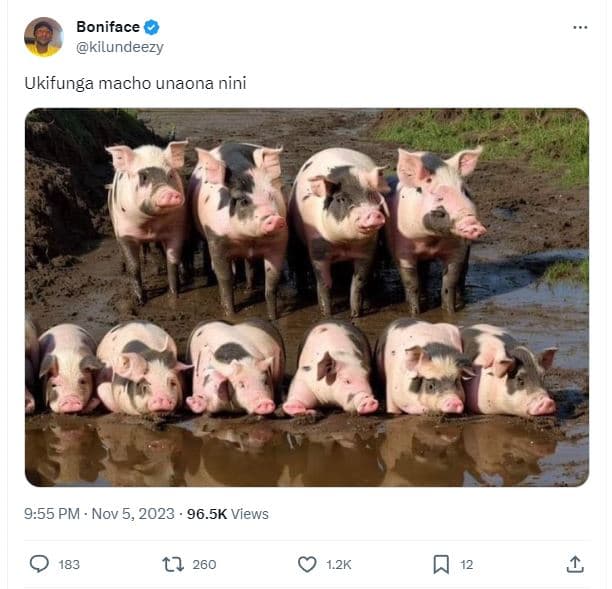Click the 183 replies count
Screen dimensions: 612x589
coord(69,565)
